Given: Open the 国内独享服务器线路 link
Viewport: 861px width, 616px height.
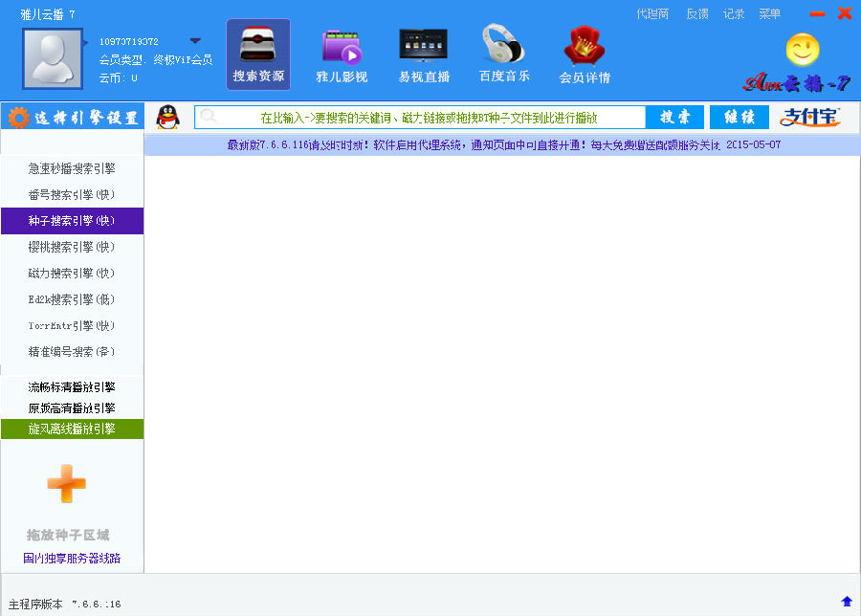Looking at the screenshot, I should [72, 559].
